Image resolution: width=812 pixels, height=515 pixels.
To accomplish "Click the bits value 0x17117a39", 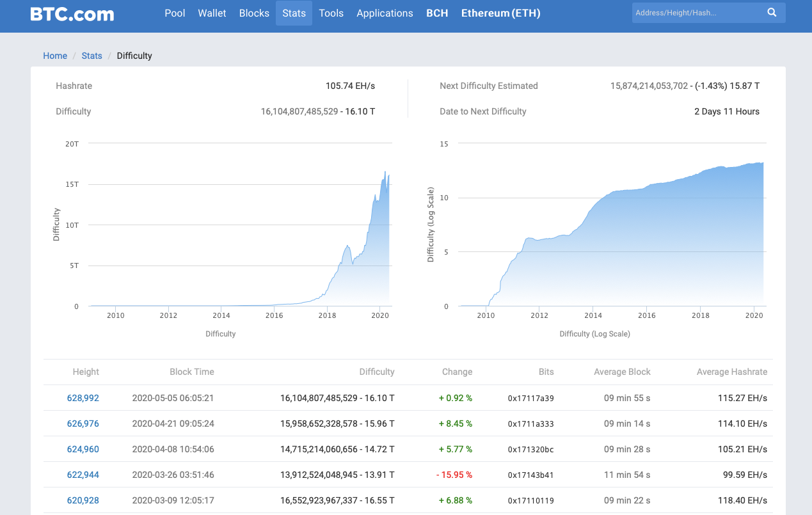I will [531, 398].
